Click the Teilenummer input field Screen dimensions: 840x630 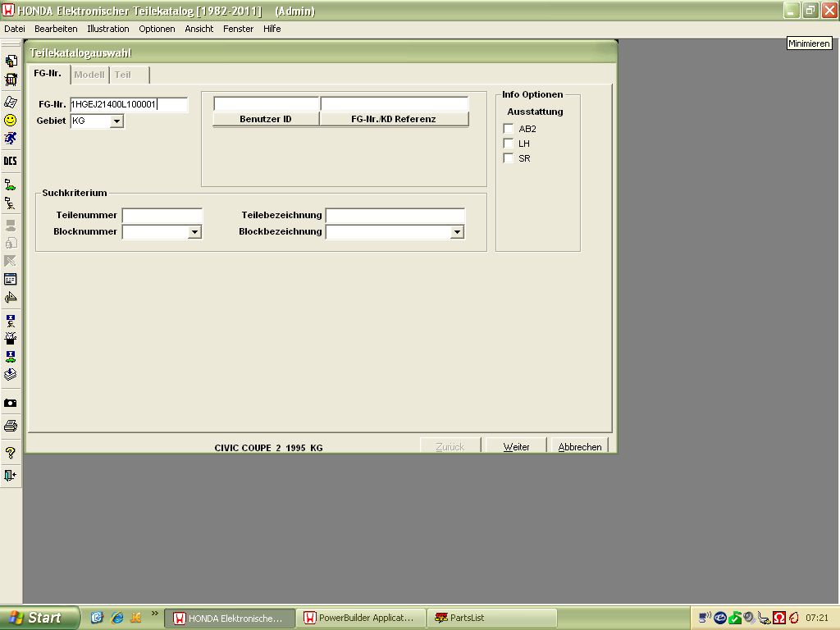(x=162, y=216)
